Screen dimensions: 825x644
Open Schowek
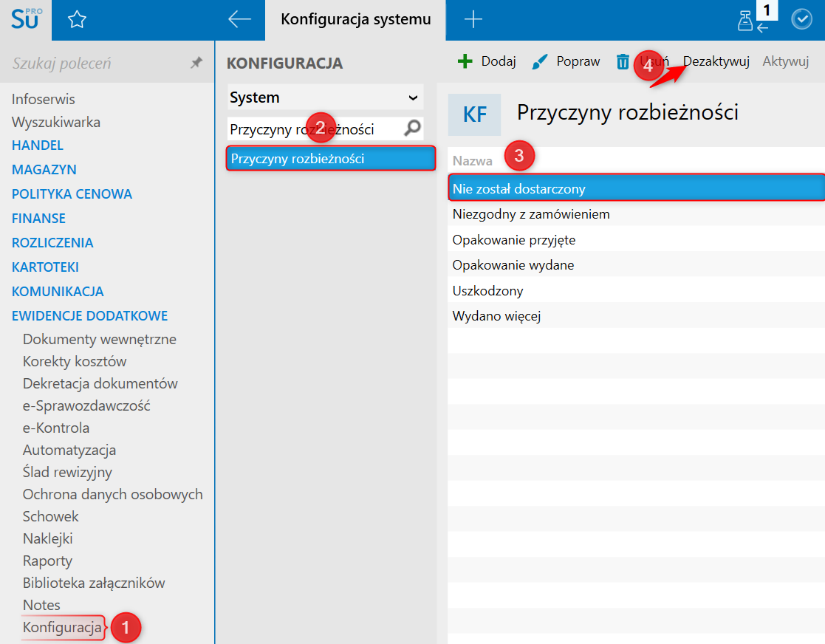50,517
